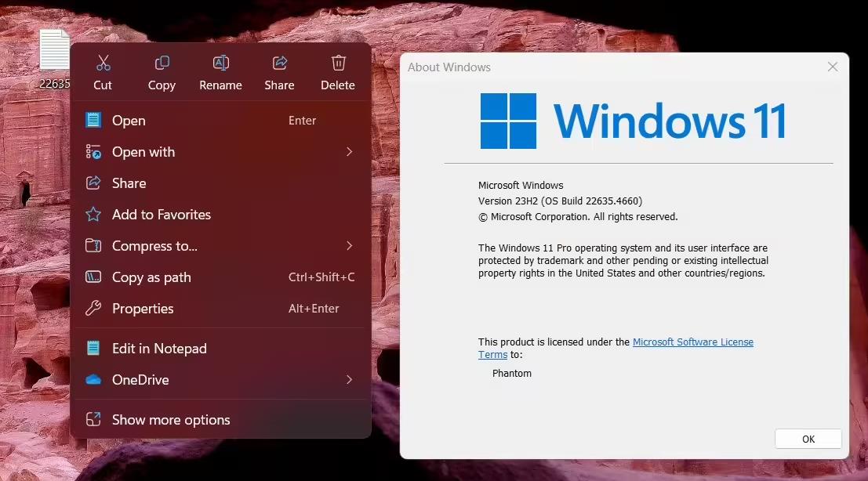Click the licensee name 'Phantom'
The image size is (868, 481).
click(x=512, y=374)
